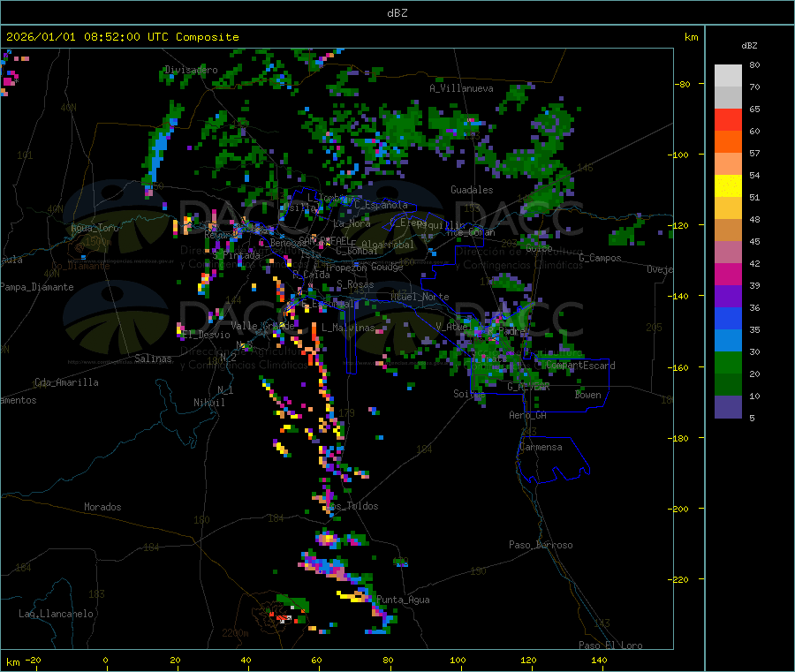Viewport: 795px width, 672px height.
Task: Click the S_Rosas location label
Action: [x=355, y=284]
